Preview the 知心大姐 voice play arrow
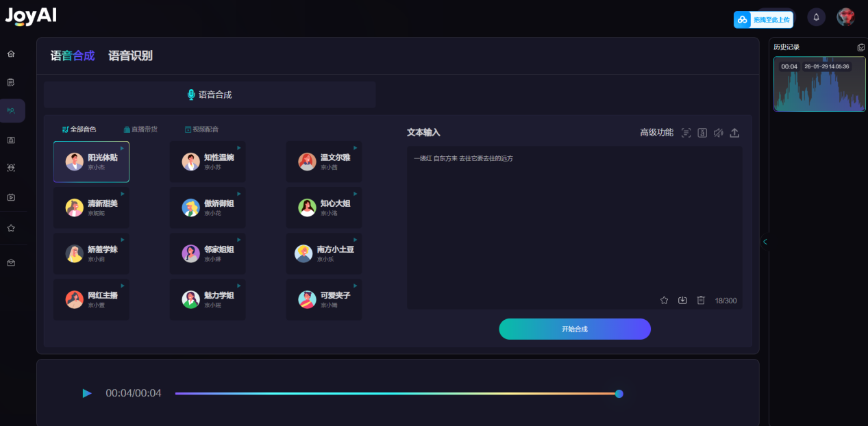This screenshot has height=426, width=868. click(x=356, y=194)
